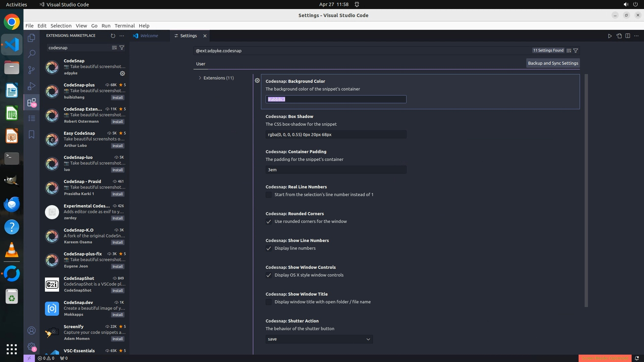Open Settings JSON file icon
644x362 pixels.
pos(619,36)
